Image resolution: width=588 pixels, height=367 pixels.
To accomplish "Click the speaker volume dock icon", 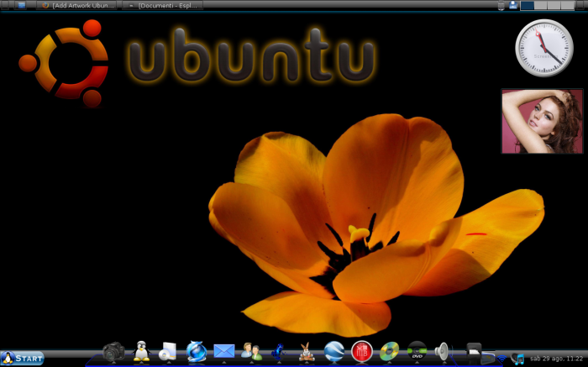I will click(443, 352).
